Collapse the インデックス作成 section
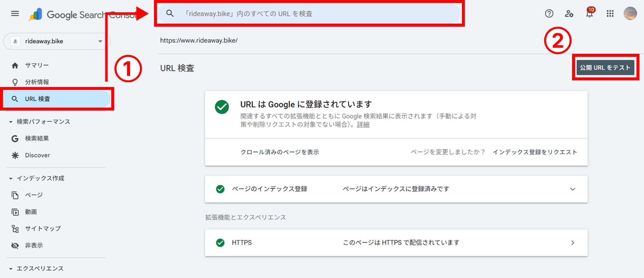The image size is (644, 278). pyautogui.click(x=11, y=178)
